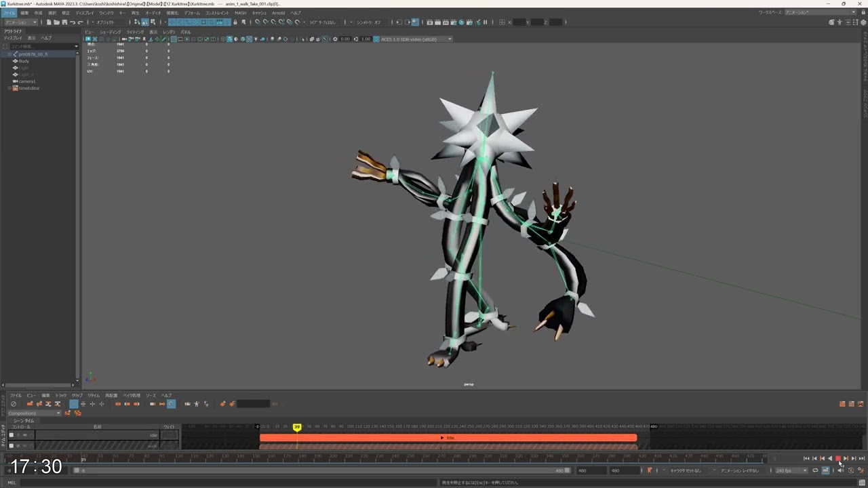Toggle audio mute speaker icon
This screenshot has height=488, width=868.
point(841,470)
